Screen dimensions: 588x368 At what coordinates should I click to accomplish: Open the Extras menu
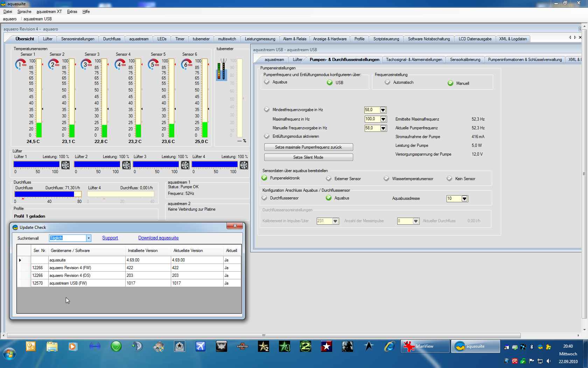[72, 12]
